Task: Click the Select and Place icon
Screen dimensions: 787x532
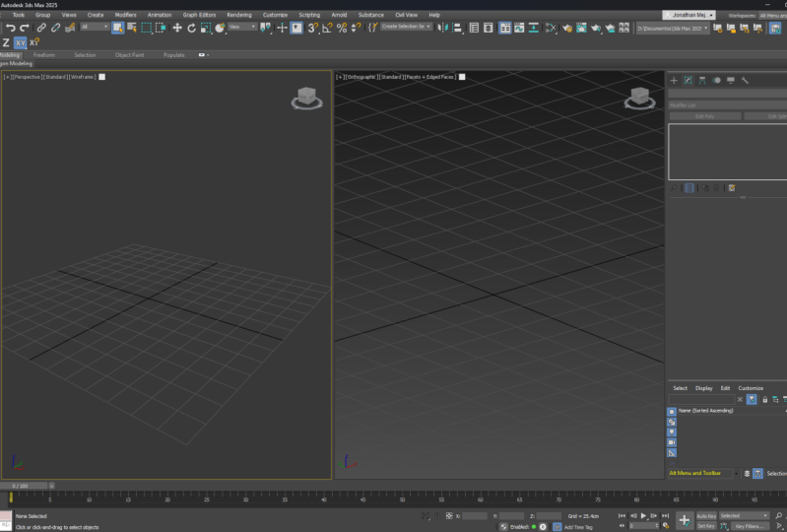Action: [220, 29]
